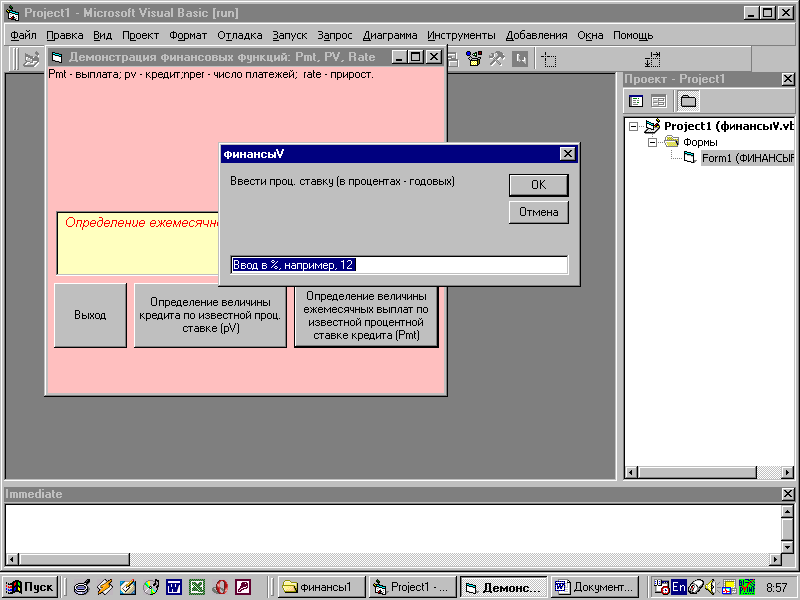This screenshot has height=600, width=800.
Task: Click Immediate window scroll-up arrow
Action: click(x=788, y=511)
